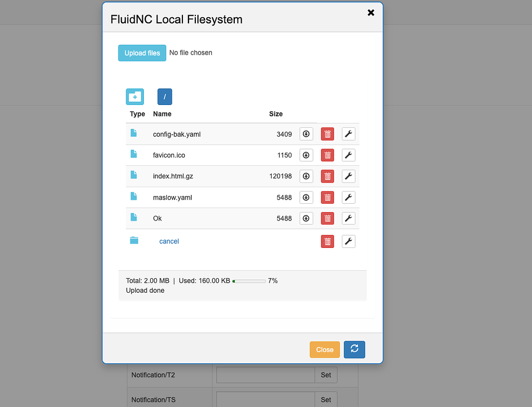Create a new folder
Image resolution: width=532 pixels, height=407 pixels.
coord(135,96)
